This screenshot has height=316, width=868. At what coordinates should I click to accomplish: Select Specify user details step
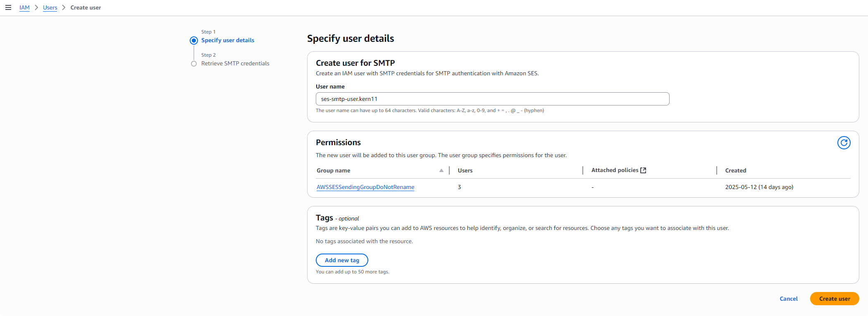228,40
